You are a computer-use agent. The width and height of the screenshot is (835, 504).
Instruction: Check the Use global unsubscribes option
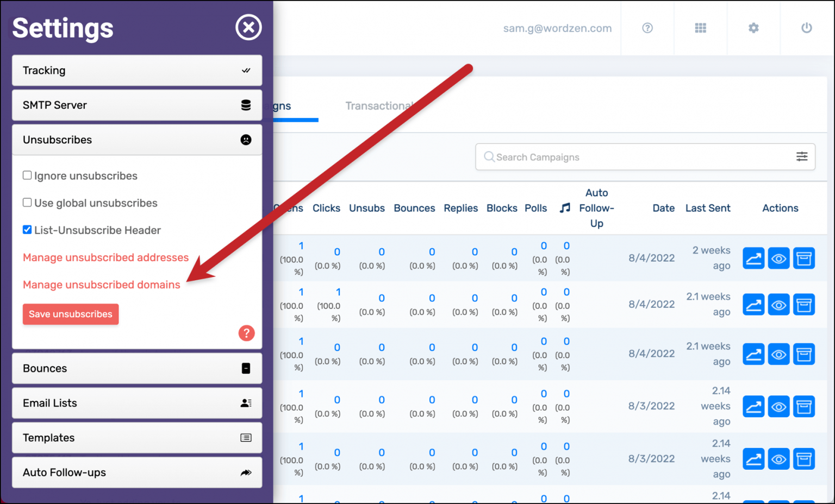point(27,202)
